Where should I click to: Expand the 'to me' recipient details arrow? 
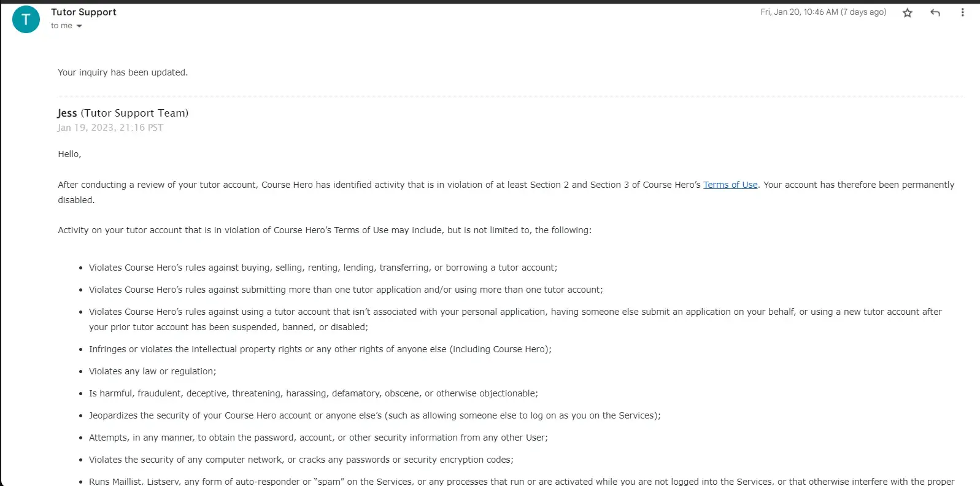tap(79, 26)
